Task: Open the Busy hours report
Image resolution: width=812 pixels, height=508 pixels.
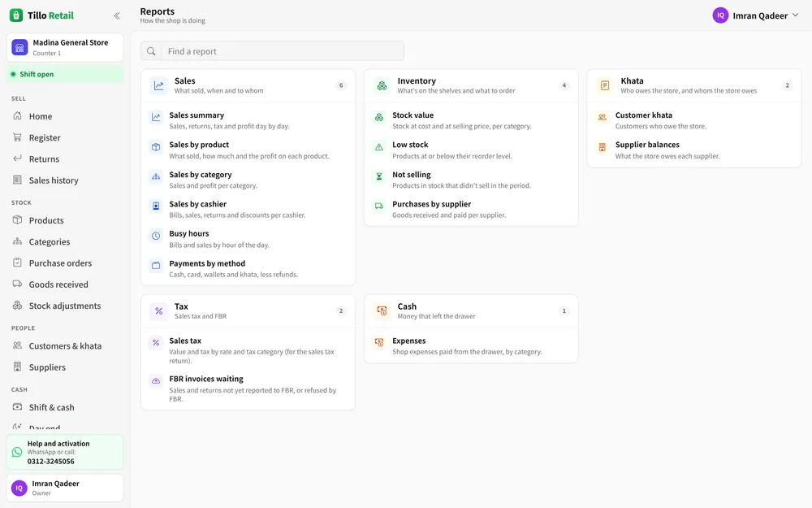Action: (x=248, y=239)
